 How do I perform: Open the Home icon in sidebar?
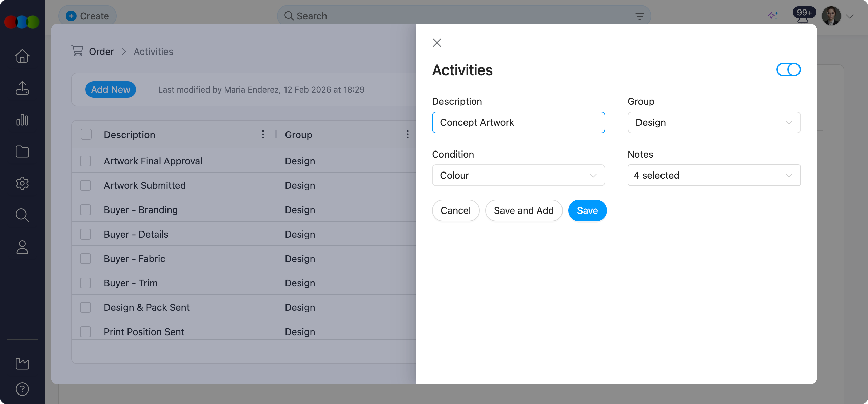tap(22, 56)
